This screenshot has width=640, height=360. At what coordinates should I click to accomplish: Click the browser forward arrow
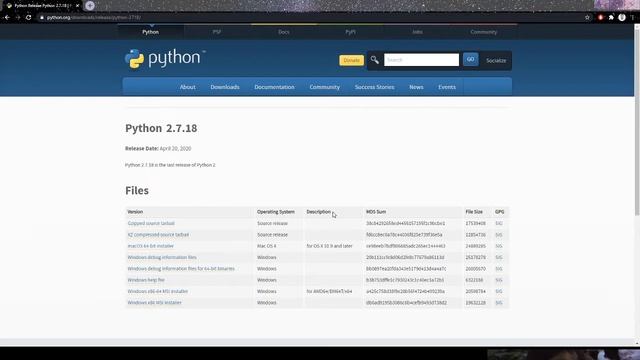18,18
